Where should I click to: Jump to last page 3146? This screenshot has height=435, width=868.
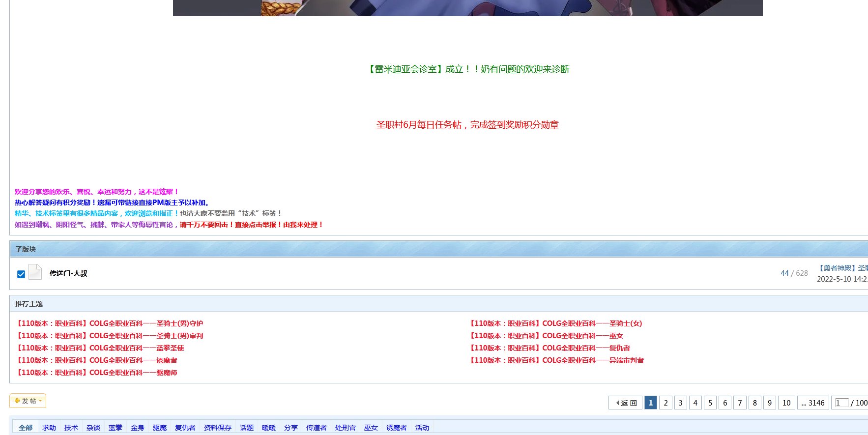pos(813,403)
